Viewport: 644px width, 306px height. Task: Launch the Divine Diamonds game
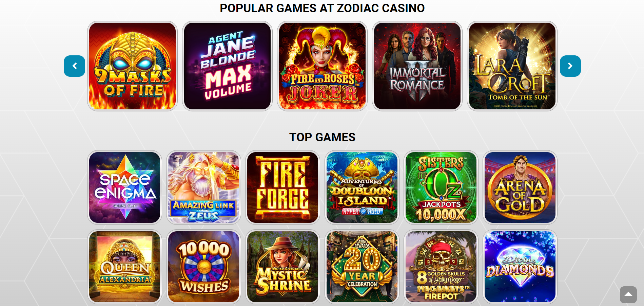pos(520,267)
